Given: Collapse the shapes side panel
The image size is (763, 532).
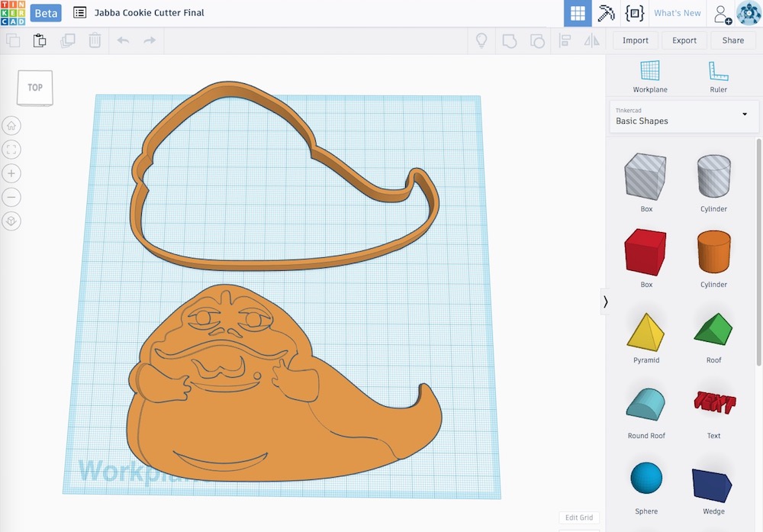Looking at the screenshot, I should 606,301.
